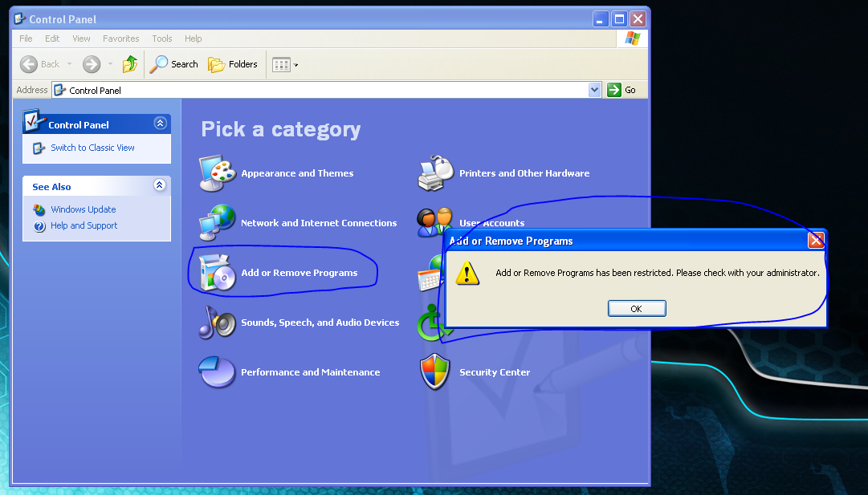Viewport: 868px width, 495px height.
Task: Open the Security Center shield icon
Action: 435,371
